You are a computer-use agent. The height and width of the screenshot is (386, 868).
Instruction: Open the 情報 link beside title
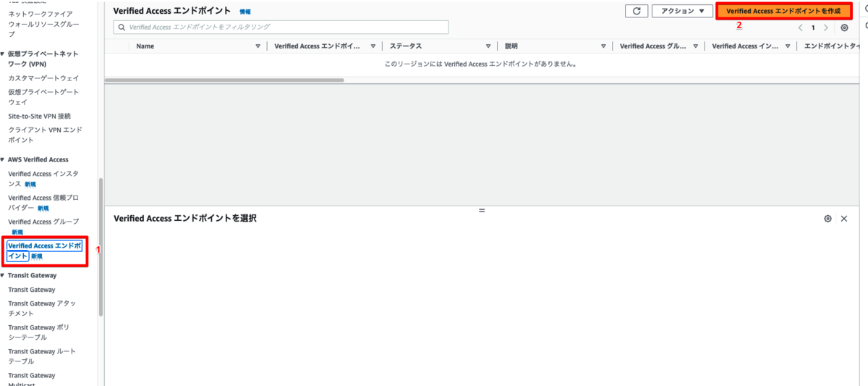pos(245,12)
